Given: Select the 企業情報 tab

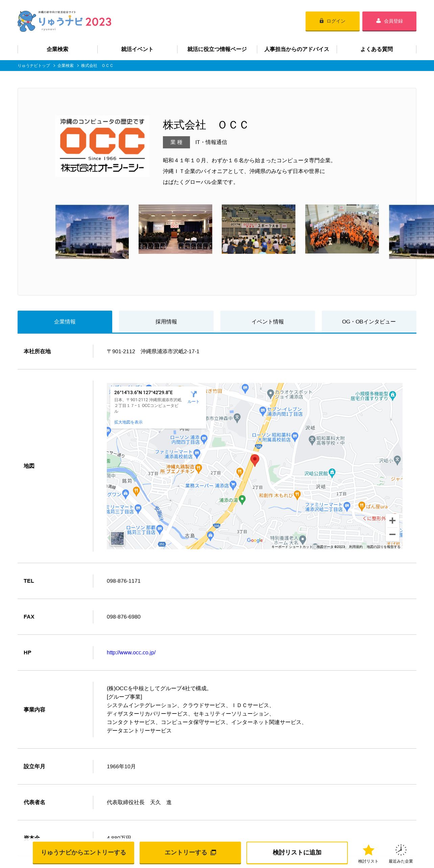Looking at the screenshot, I should click(x=65, y=322).
